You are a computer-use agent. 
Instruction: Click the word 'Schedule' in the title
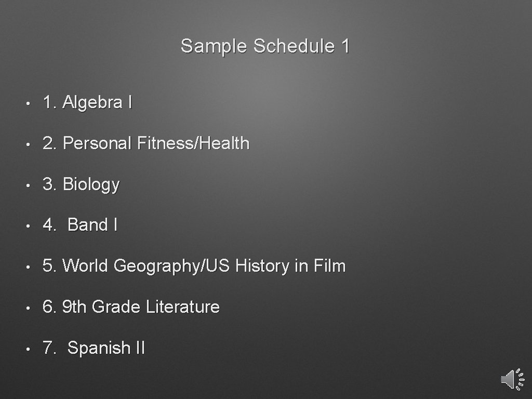[294, 46]
